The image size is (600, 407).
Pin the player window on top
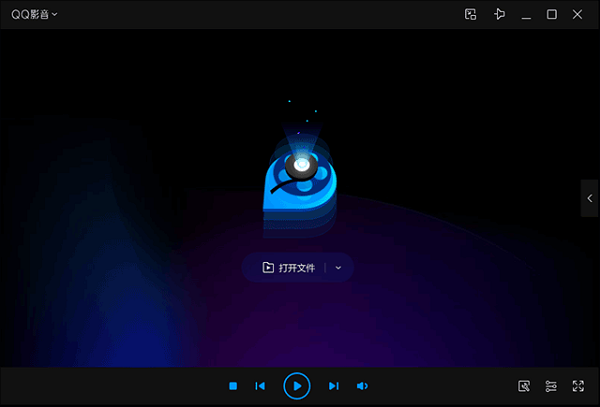(499, 15)
